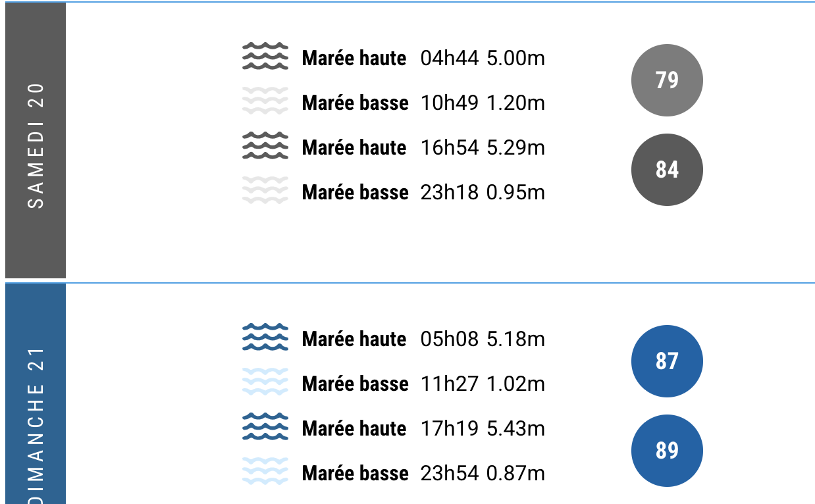Viewport: 815px width, 504px height.
Task: Click Sunday's 05h08 high tide wave icon
Action: click(265, 338)
